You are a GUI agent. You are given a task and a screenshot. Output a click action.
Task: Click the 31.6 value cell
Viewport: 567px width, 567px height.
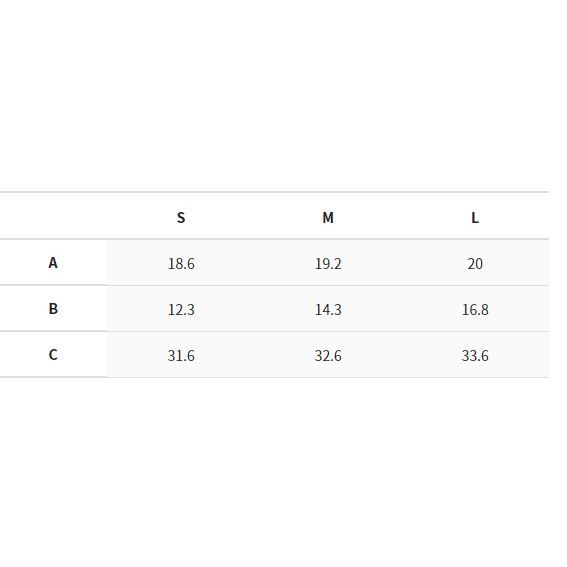click(181, 354)
